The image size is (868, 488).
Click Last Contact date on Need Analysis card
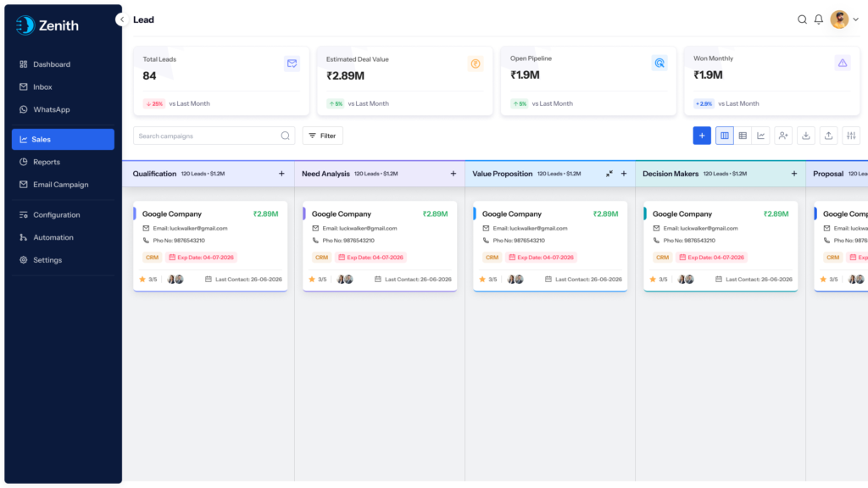(x=413, y=280)
